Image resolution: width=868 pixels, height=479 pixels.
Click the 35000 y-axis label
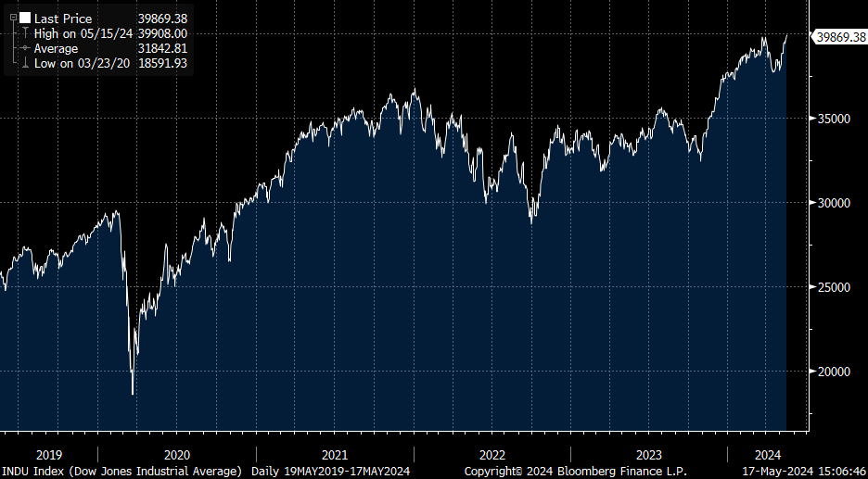833,119
